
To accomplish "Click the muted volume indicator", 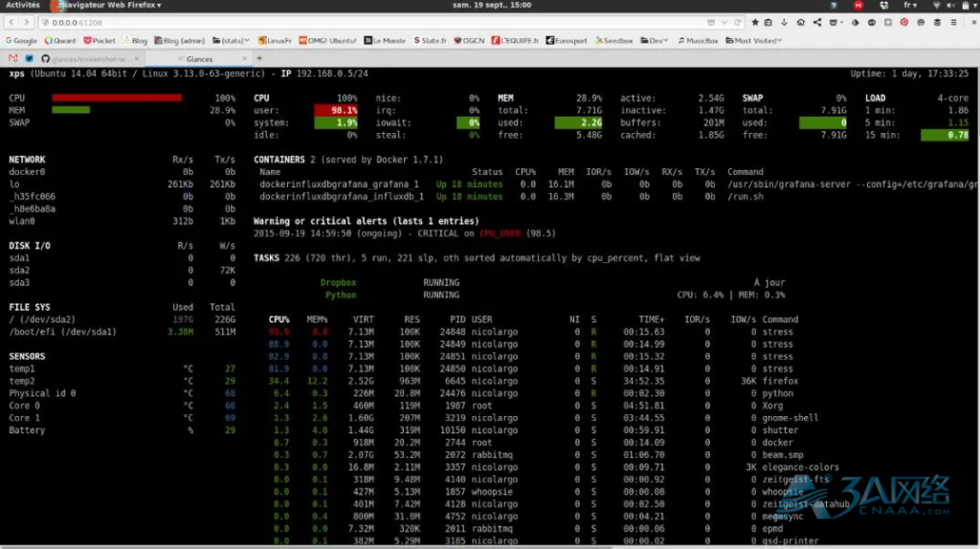I will 950,5.
